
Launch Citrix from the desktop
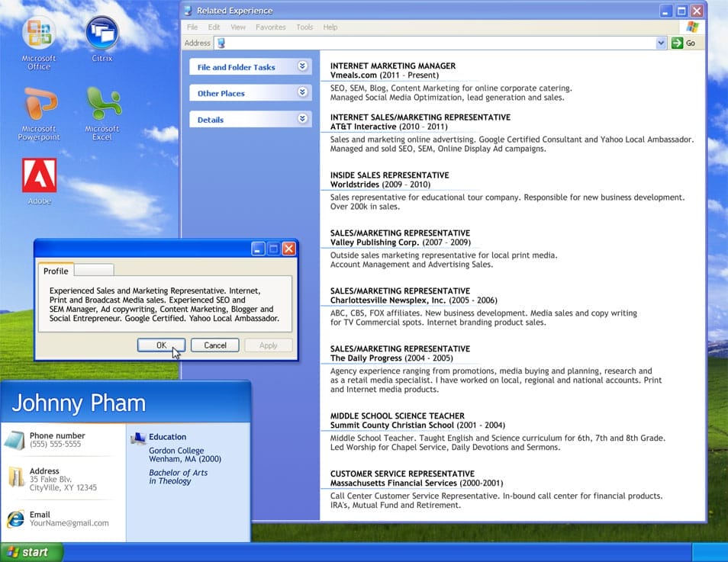[x=101, y=32]
